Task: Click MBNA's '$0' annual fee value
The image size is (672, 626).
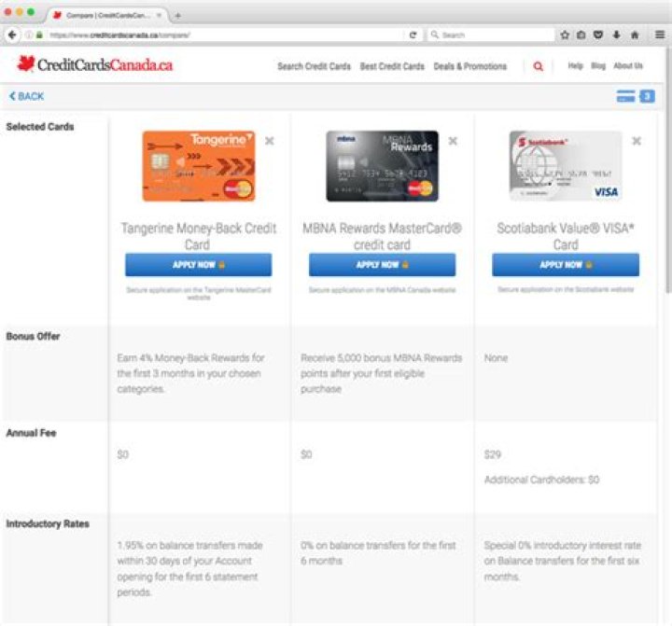Action: click(306, 454)
